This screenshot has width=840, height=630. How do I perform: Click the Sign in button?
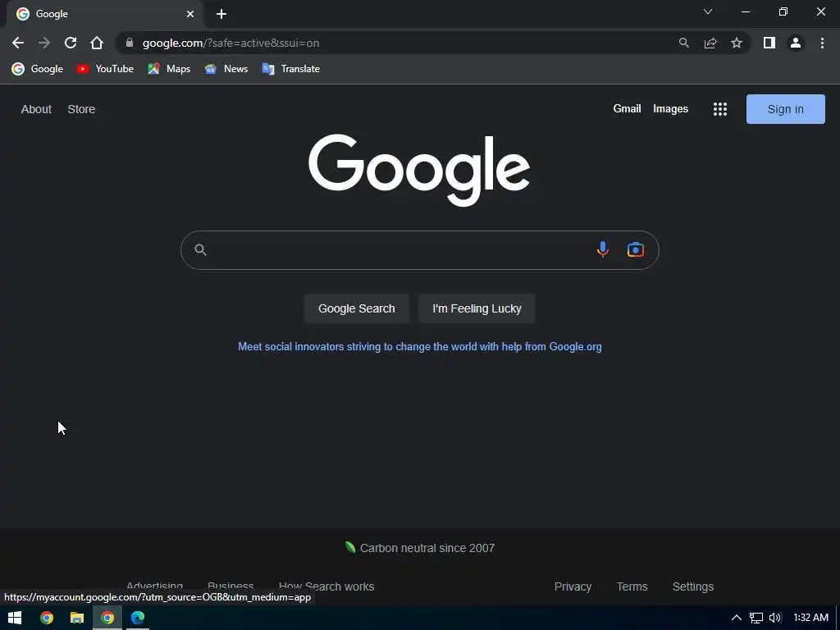785,109
